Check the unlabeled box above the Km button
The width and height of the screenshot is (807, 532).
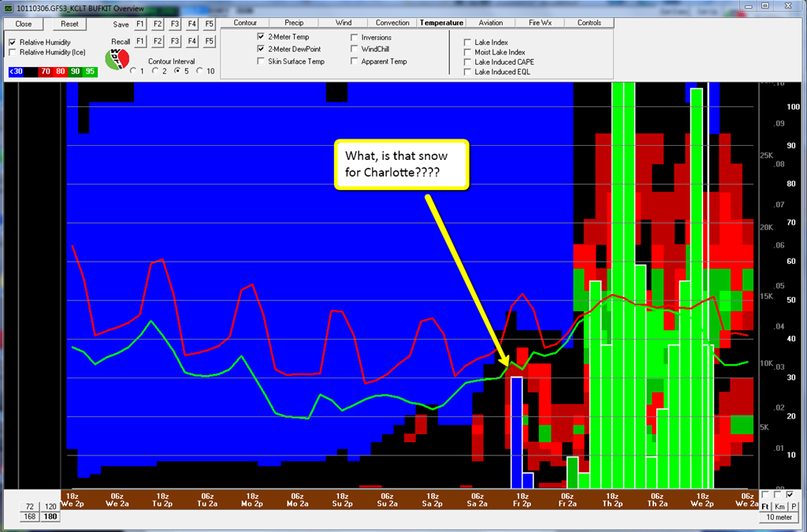(x=778, y=495)
